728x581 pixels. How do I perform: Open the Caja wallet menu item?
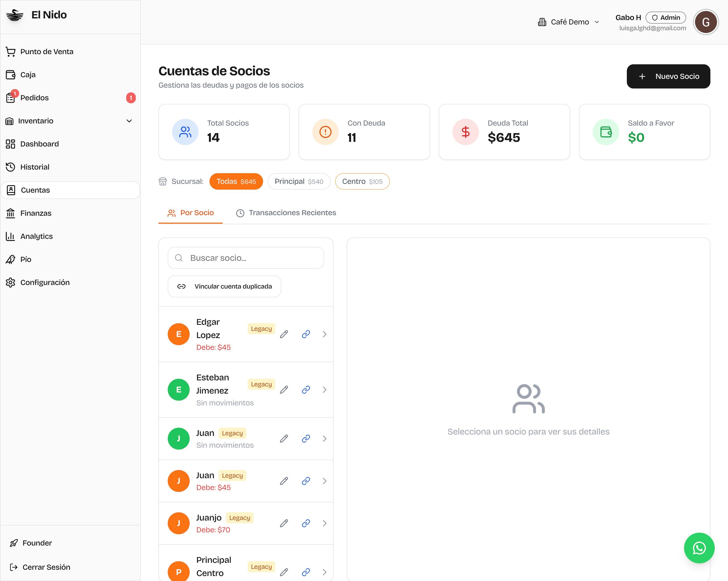[70, 74]
